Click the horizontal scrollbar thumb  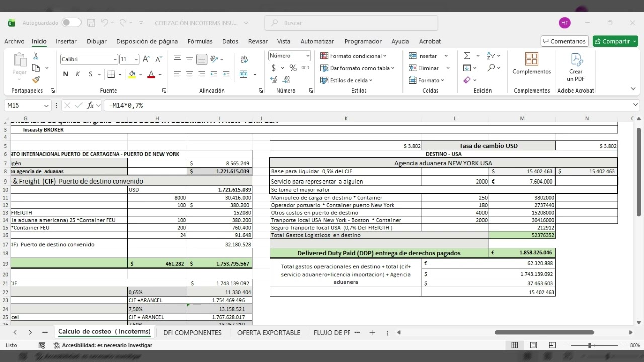pyautogui.click(x=544, y=332)
